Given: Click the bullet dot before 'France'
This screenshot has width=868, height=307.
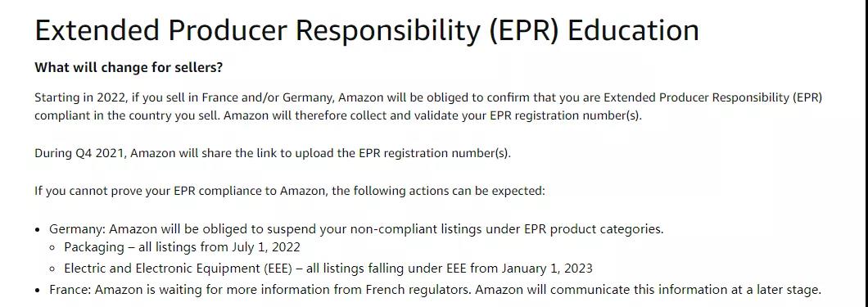Looking at the screenshot, I should tap(38, 290).
